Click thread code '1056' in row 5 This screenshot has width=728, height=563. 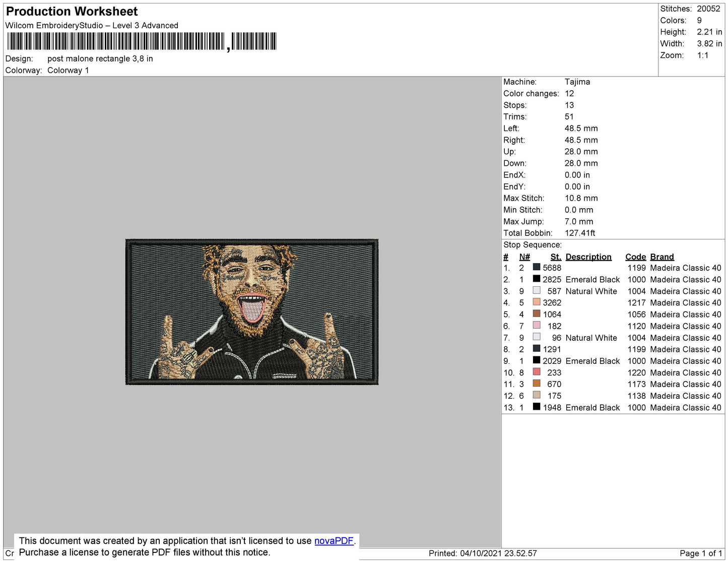(x=636, y=314)
